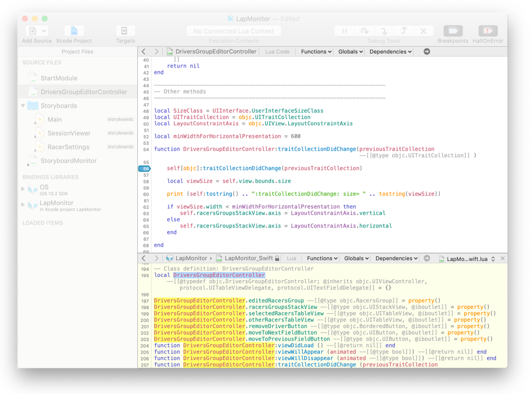
Task: Click the Step Over debug icon
Action: pos(364,31)
